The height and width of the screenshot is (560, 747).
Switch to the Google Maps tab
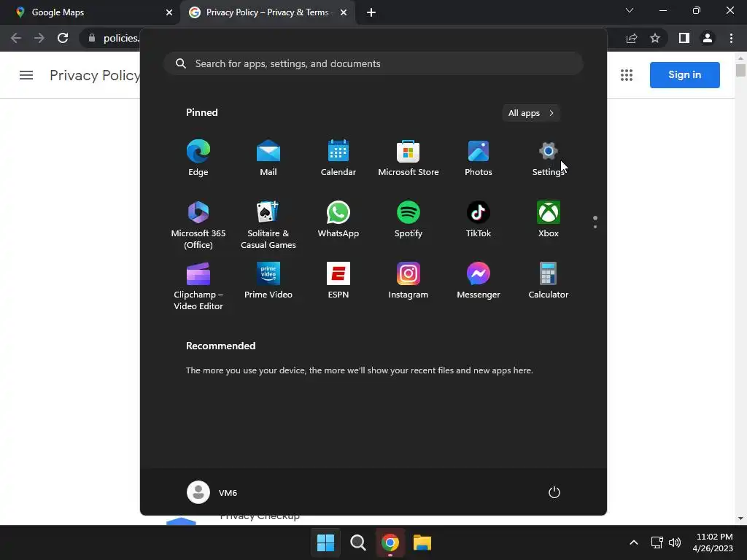90,12
